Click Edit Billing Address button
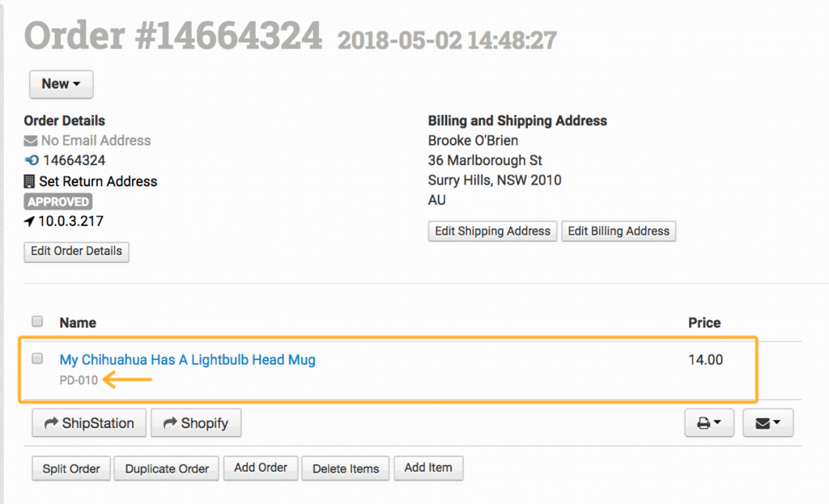Screen dimensions: 829x504 (619, 231)
